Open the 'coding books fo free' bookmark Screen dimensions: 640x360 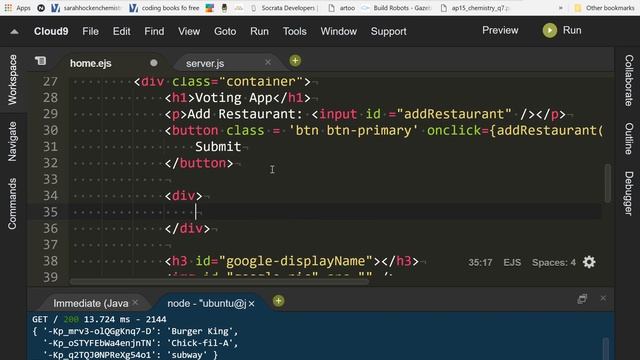164,8
